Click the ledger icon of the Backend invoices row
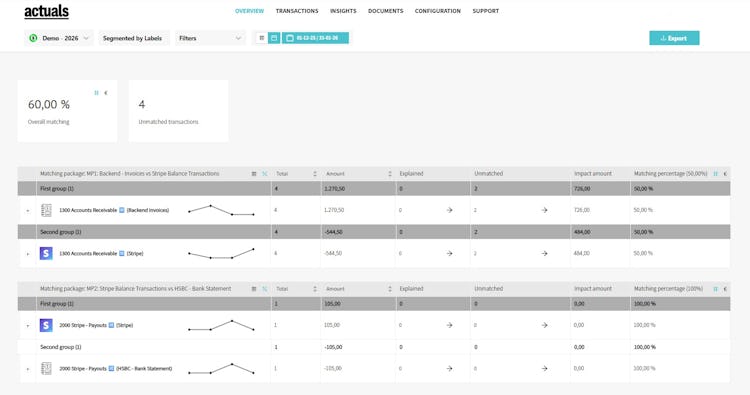 [46, 210]
